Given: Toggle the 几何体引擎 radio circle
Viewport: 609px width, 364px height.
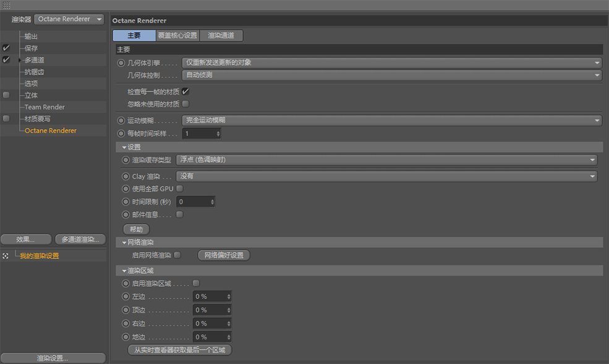Looking at the screenshot, I should click(121, 63).
